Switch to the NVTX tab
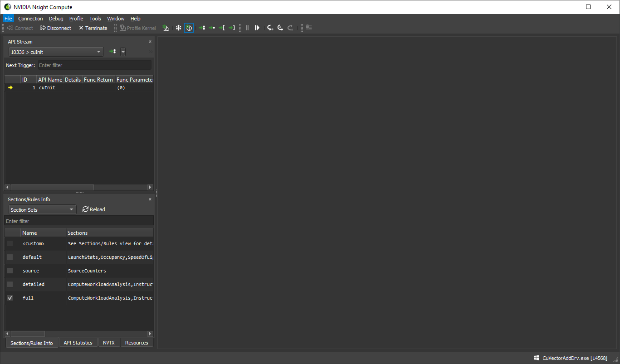The image size is (620, 364). [x=109, y=343]
